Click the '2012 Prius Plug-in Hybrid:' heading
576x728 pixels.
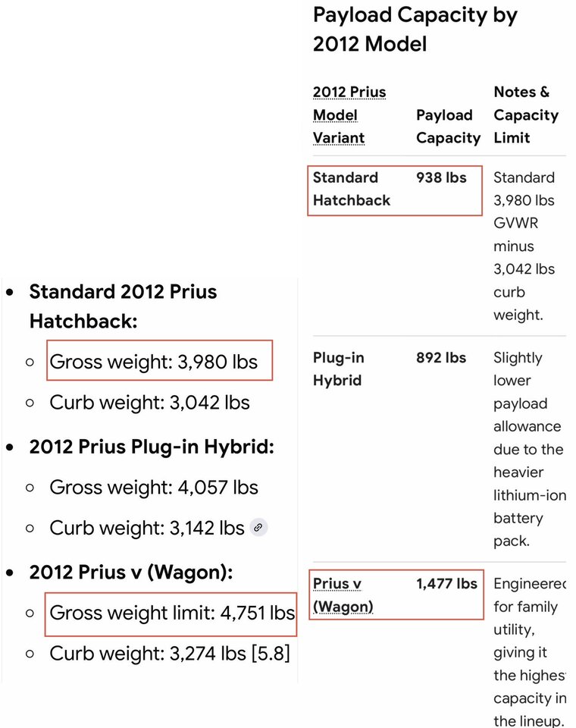click(x=152, y=447)
